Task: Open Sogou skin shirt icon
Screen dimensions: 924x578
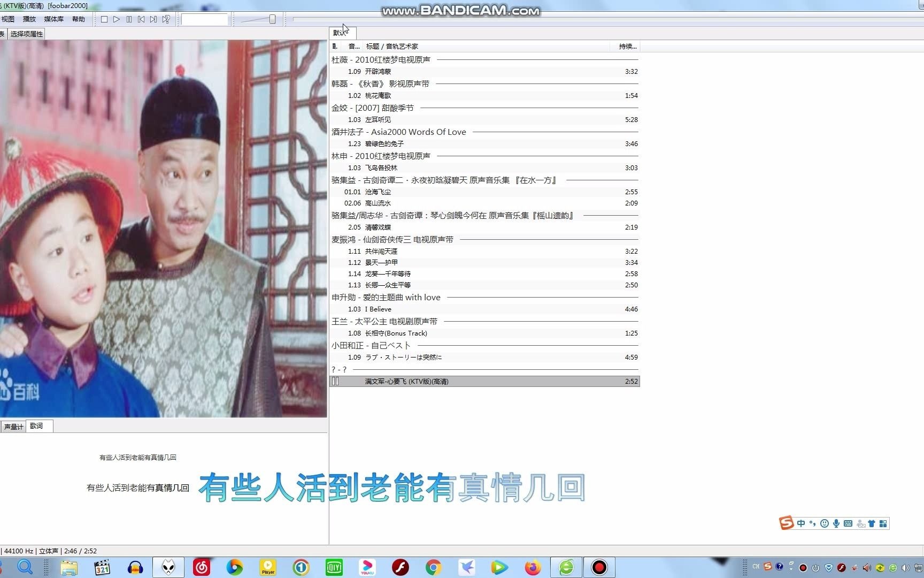Action: (x=872, y=523)
